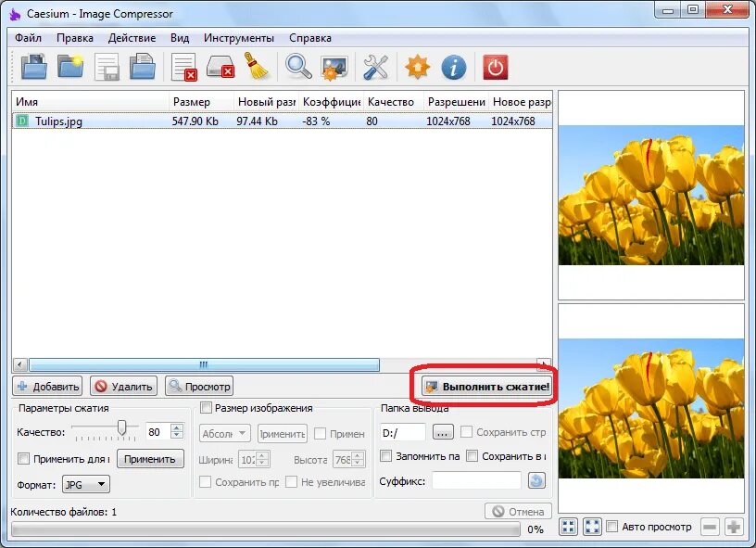Click the Caesium title bar app icon
The width and height of the screenshot is (756, 548).
click(16, 14)
